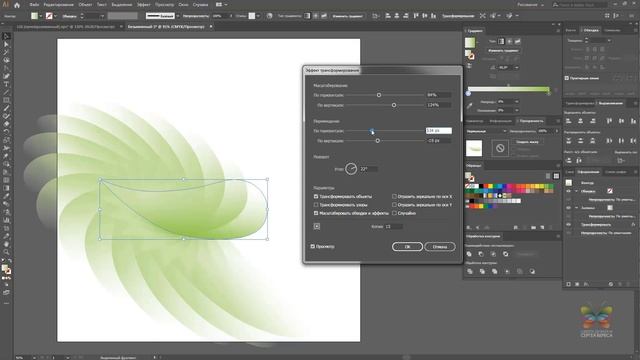The image size is (640, 360).
Task: Enable the Random checkbox
Action: 394,213
